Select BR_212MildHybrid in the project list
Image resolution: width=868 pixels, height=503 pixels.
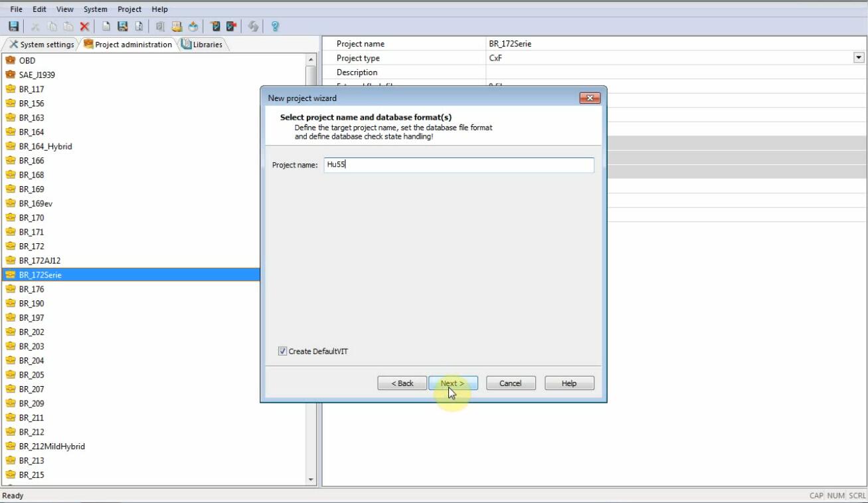52,447
